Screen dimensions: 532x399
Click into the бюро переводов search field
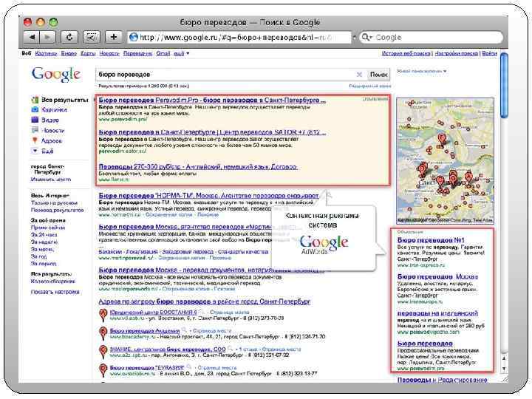click(226, 75)
